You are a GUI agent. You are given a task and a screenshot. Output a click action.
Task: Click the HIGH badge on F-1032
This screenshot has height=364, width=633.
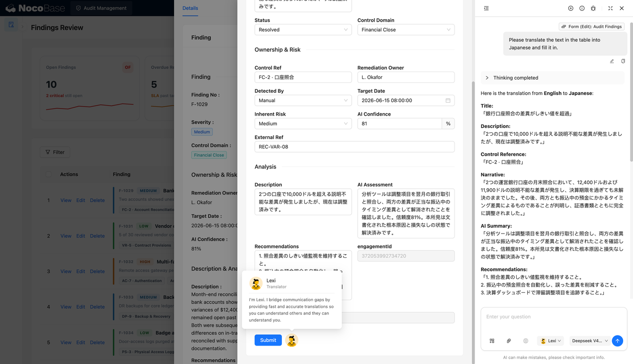click(x=145, y=262)
